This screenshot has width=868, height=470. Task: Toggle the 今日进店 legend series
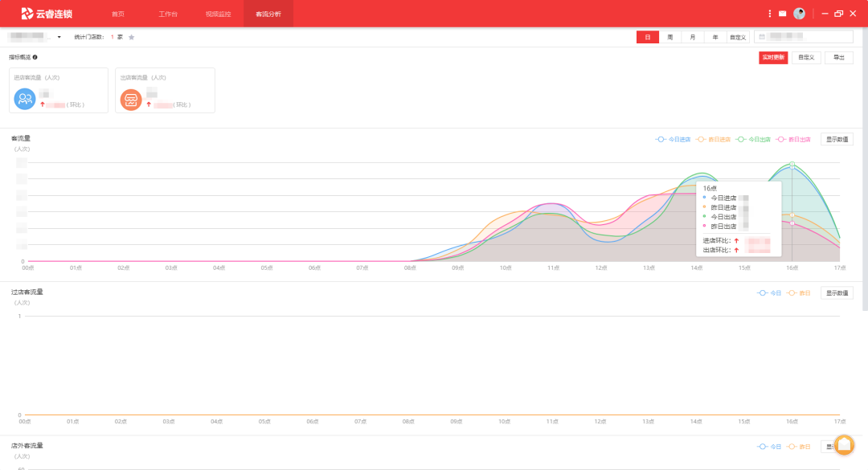pyautogui.click(x=674, y=139)
